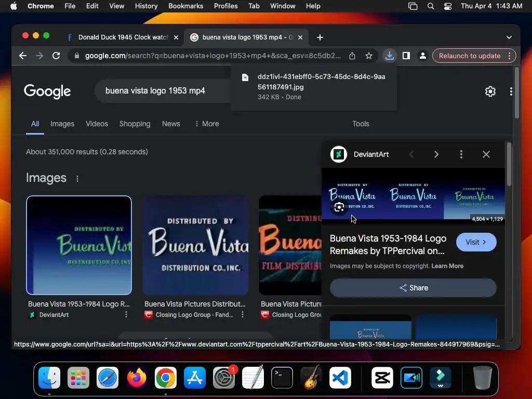Reload the Google search page
532x399 pixels.
(56, 56)
